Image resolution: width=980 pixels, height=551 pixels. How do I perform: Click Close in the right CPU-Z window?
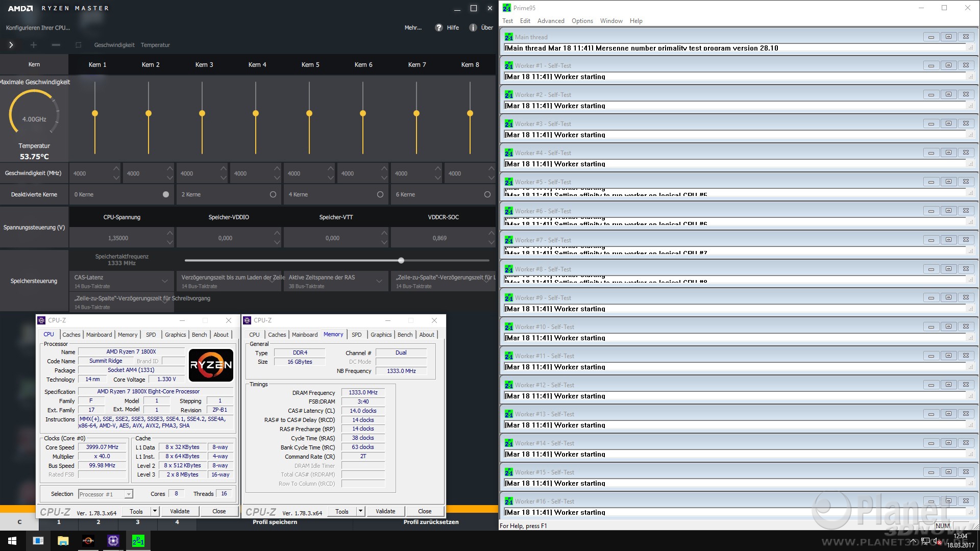click(425, 511)
